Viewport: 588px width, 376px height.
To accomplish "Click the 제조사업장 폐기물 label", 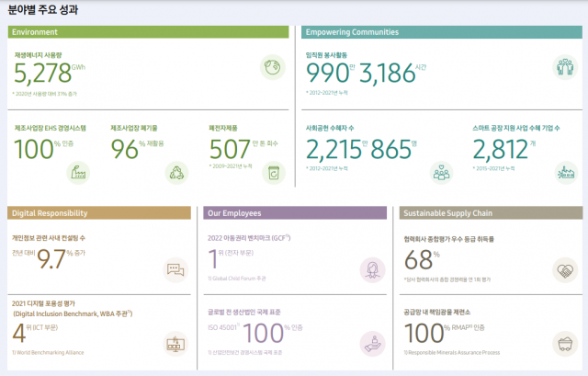I will tap(134, 128).
